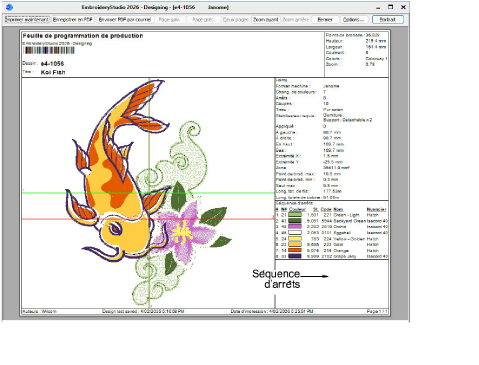Screen dimensions: 479x365
Task: Click the purple flower in the design preview
Action: coord(185,232)
